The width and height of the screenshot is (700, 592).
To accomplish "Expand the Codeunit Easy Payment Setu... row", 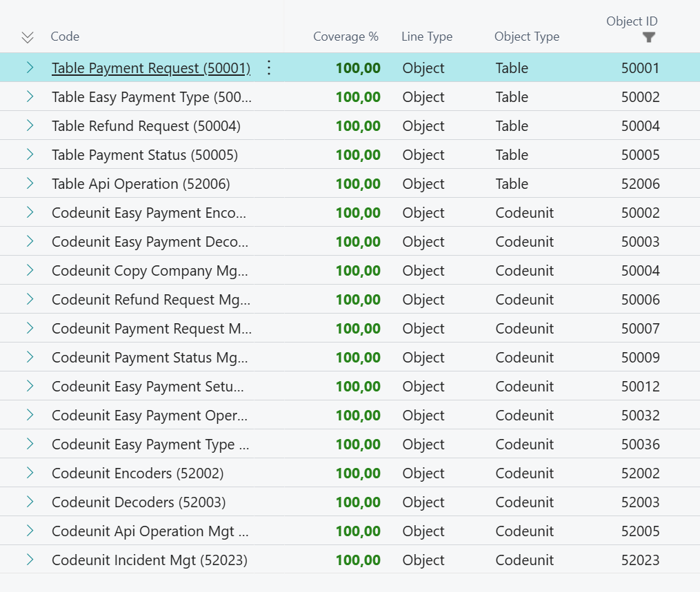I will (x=30, y=387).
